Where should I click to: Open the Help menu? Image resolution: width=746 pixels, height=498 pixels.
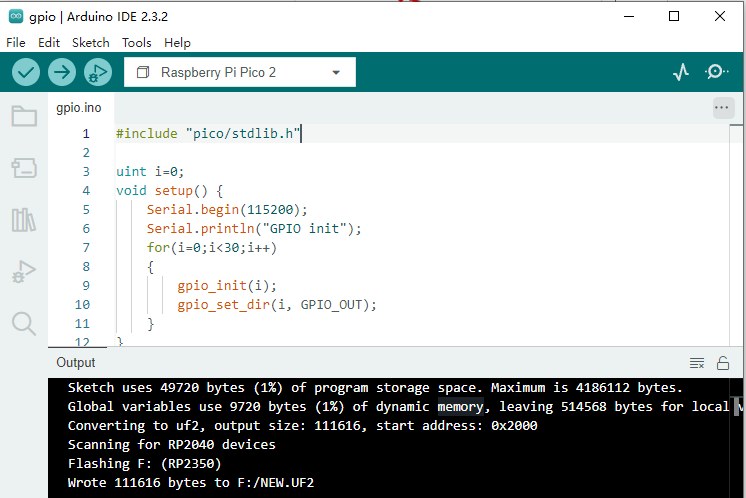click(x=177, y=43)
